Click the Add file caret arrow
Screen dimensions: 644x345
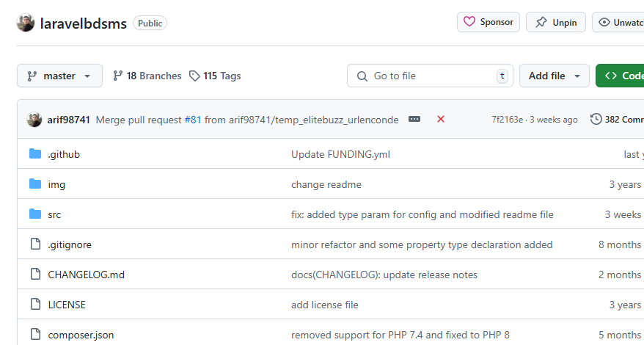point(577,76)
